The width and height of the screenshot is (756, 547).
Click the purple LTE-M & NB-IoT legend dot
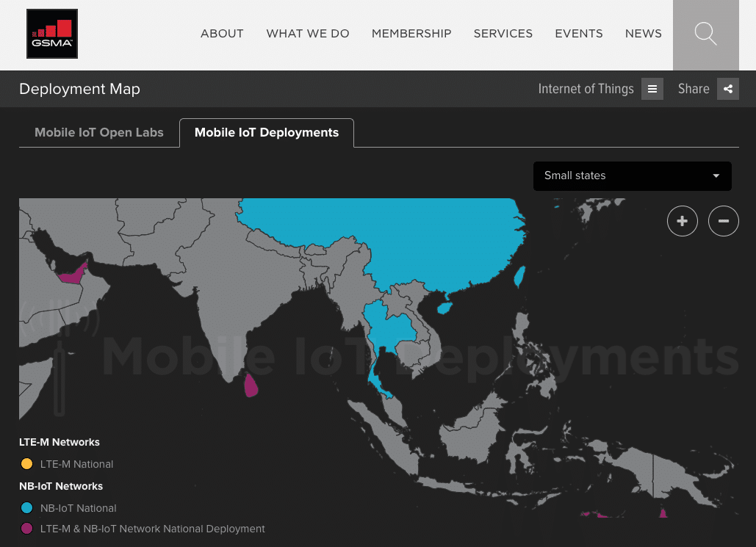(x=27, y=528)
